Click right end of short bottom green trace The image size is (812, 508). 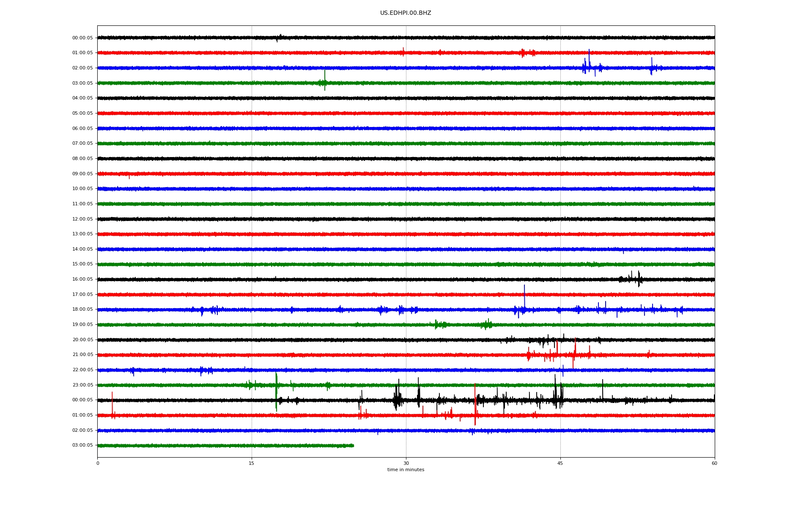pyautogui.click(x=353, y=445)
